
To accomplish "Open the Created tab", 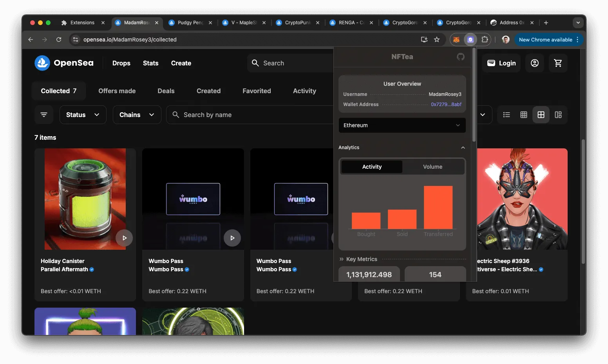I will [x=209, y=91].
